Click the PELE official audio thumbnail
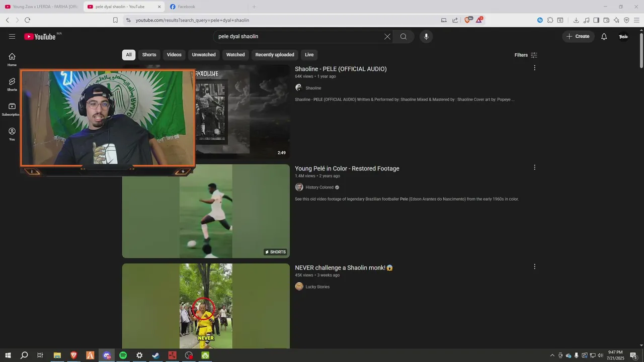Image resolution: width=644 pixels, height=362 pixels. 243,112
